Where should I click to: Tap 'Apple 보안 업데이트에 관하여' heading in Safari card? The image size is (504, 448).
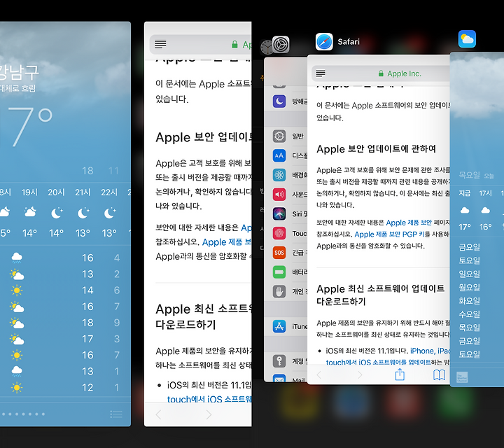[376, 149]
